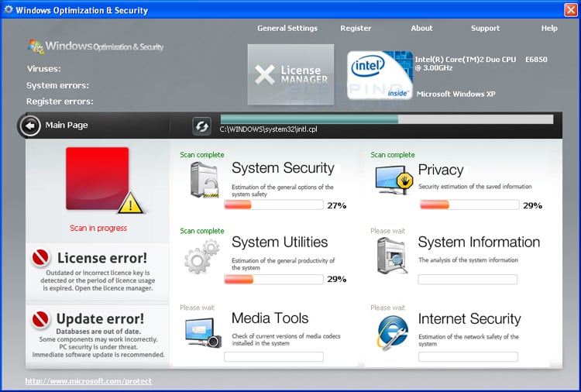Click the C:\WINDOWS\system32\intl.cpl scan path

click(x=268, y=129)
